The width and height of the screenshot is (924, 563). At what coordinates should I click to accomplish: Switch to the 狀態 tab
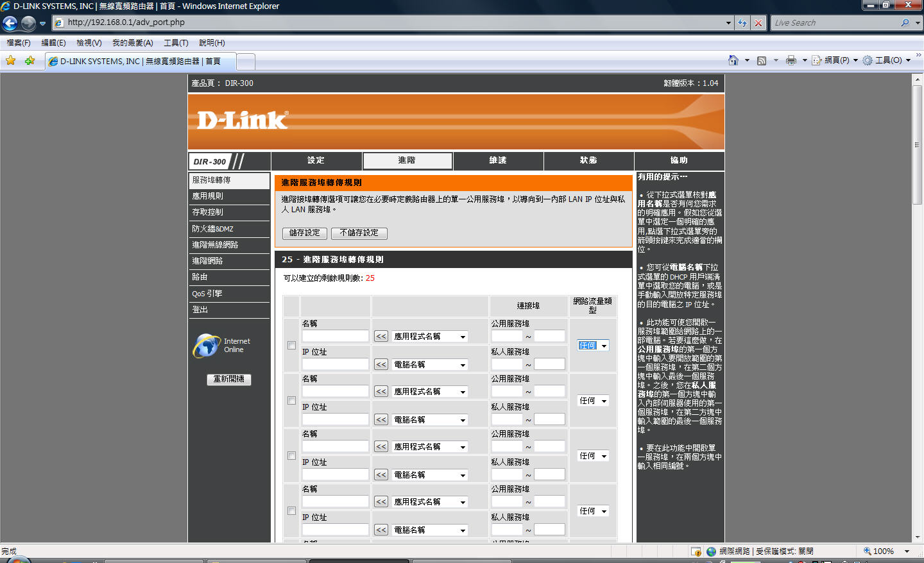click(588, 160)
